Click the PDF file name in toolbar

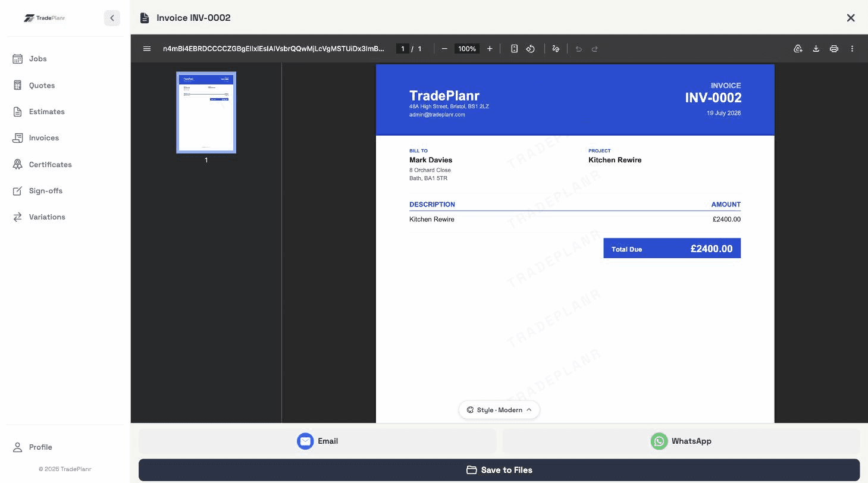click(x=274, y=49)
